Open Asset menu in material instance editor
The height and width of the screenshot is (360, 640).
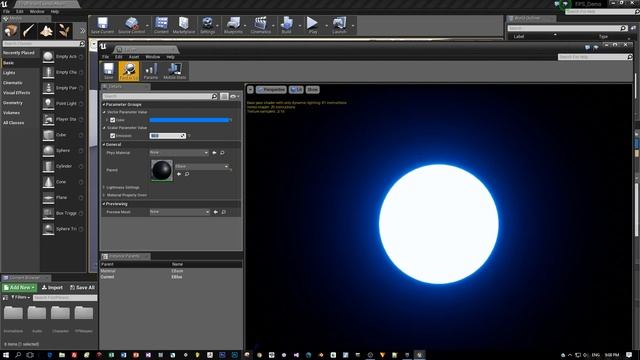[x=134, y=57]
